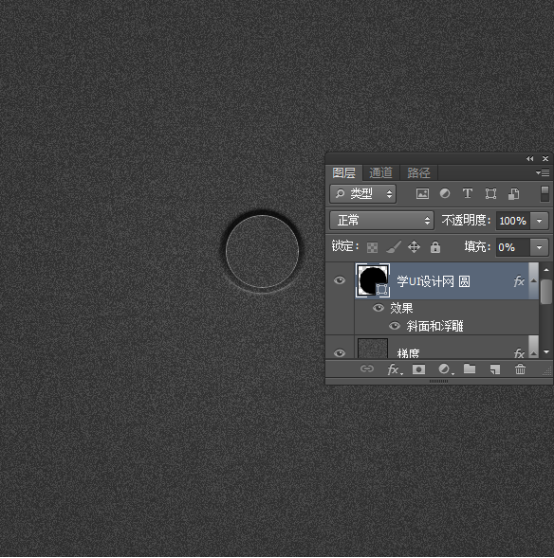
Task: Create new fill or adjustment layer
Action: (x=445, y=369)
